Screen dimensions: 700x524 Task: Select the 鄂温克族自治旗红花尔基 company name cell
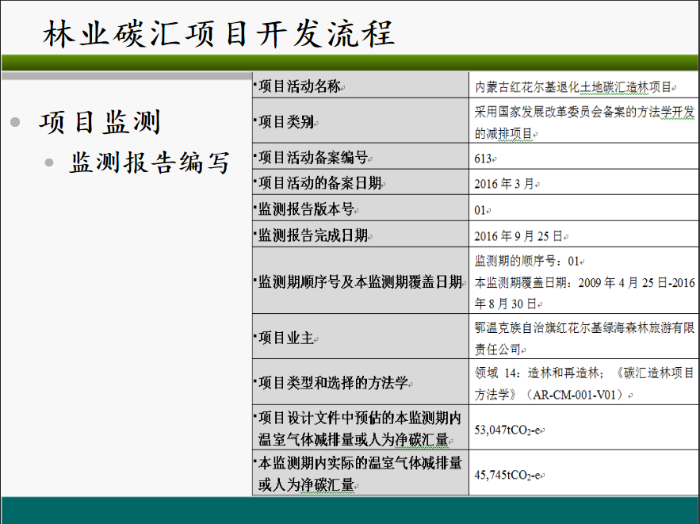point(585,338)
